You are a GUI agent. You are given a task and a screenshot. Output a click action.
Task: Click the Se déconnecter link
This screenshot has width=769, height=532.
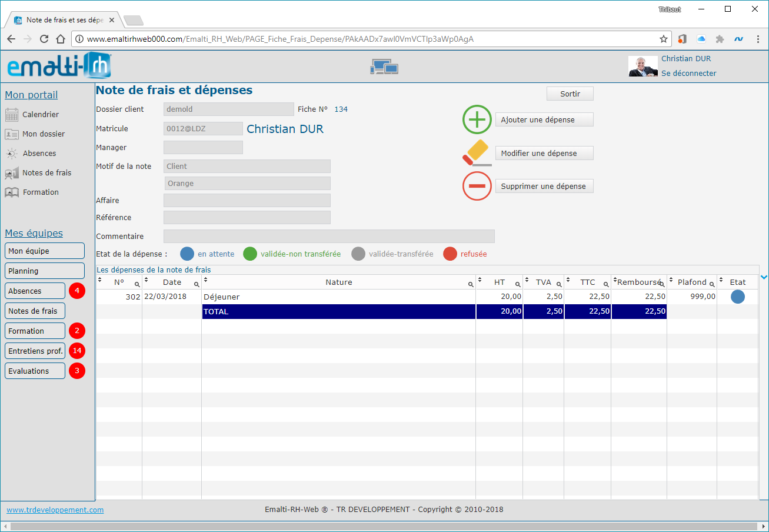point(689,74)
